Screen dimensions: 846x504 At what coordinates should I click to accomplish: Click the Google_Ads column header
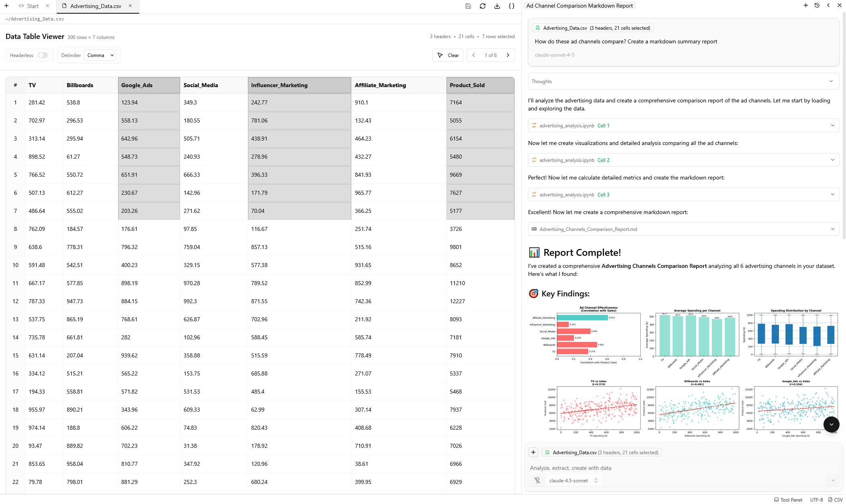(x=149, y=85)
